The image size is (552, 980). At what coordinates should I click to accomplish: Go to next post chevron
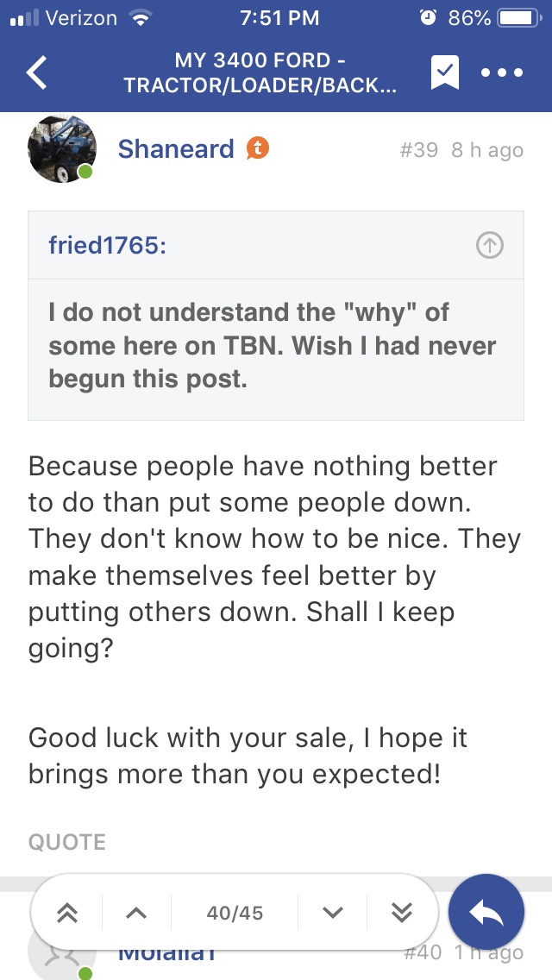tap(333, 913)
